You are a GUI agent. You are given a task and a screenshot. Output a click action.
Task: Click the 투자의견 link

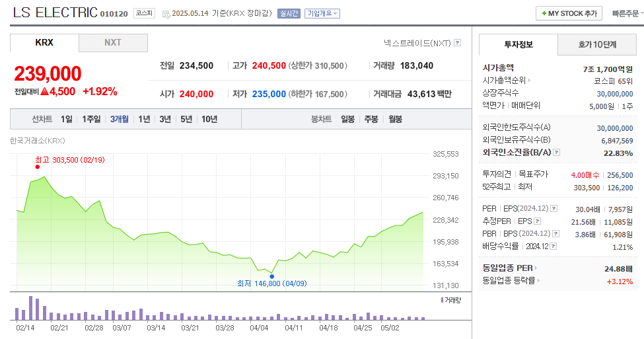pyautogui.click(x=497, y=174)
